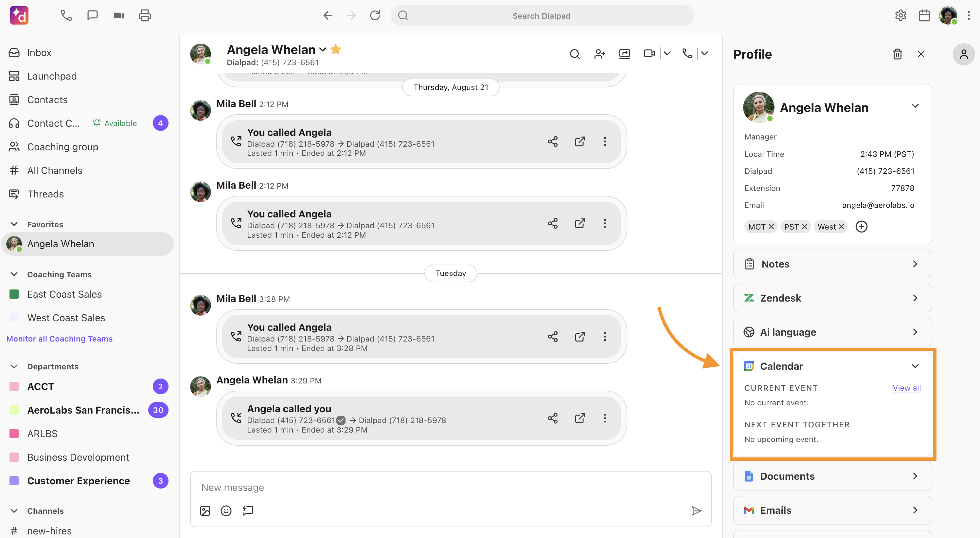The image size is (980, 538).
Task: Open your user avatar in top right
Action: pyautogui.click(x=947, y=16)
